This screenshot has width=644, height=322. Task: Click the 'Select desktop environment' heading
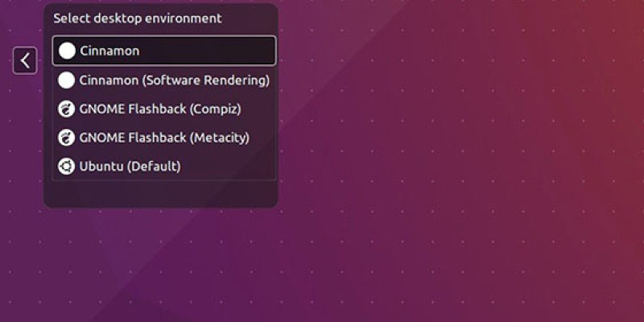tap(137, 18)
